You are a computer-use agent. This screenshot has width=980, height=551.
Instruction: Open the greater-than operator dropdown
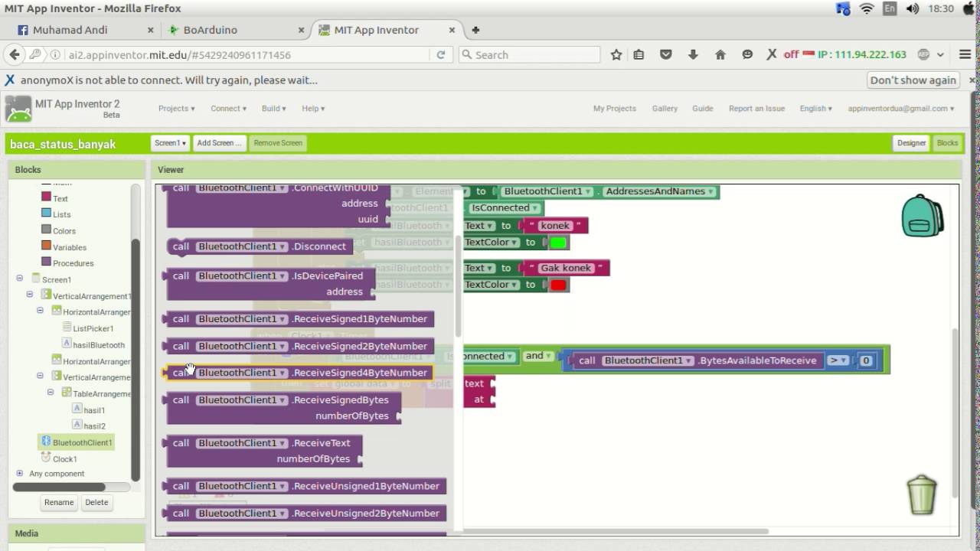838,360
